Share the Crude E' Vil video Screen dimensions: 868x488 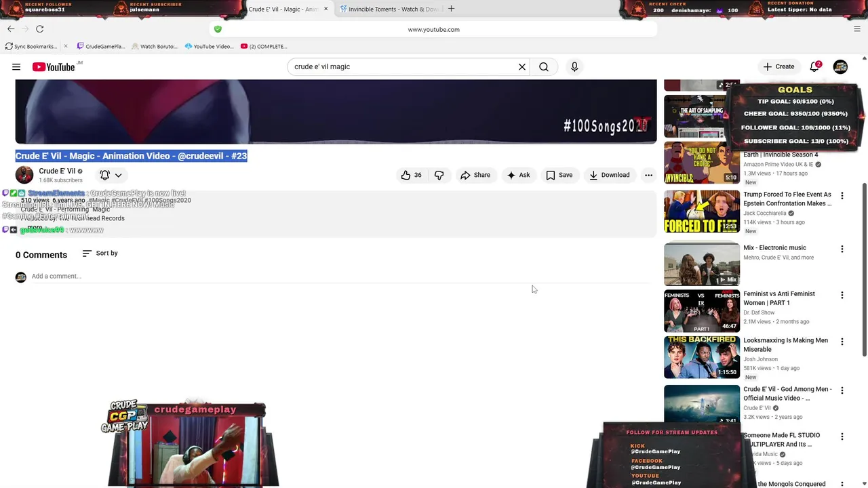coord(475,175)
